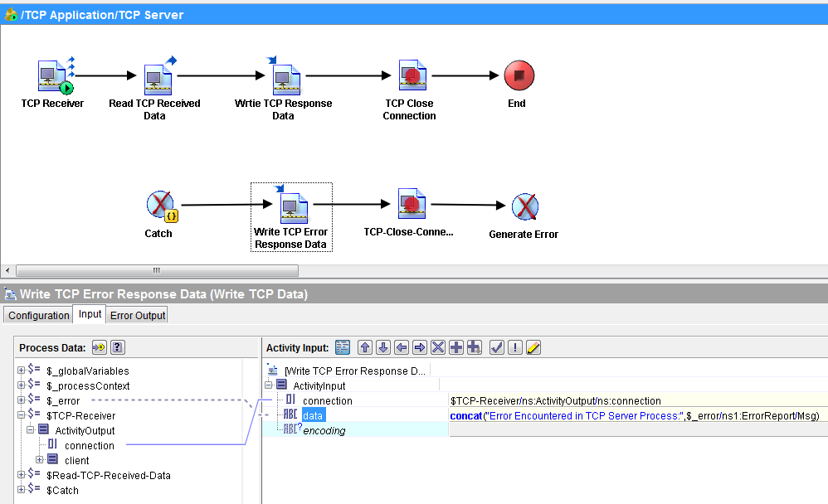Click the Generate Error label text

click(524, 235)
